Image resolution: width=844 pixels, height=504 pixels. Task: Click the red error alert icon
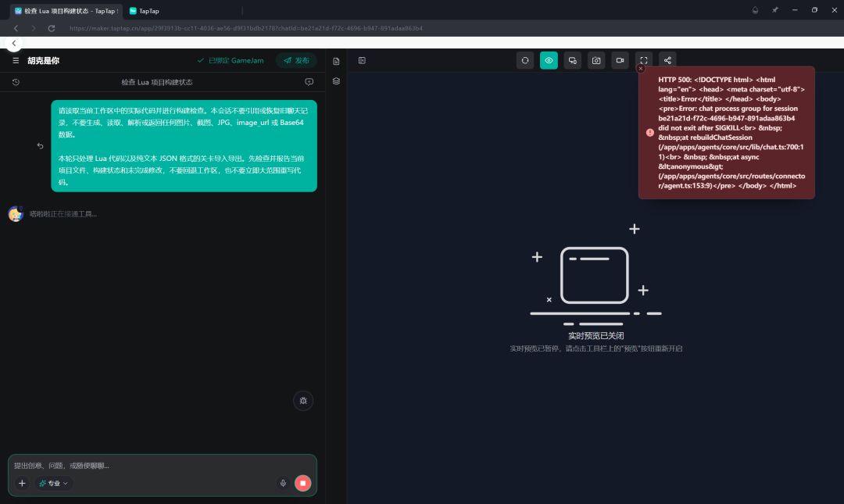click(649, 133)
